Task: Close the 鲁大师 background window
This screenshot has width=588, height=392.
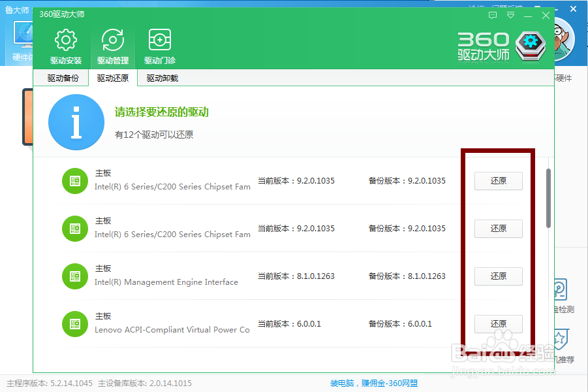Action: 573,8
